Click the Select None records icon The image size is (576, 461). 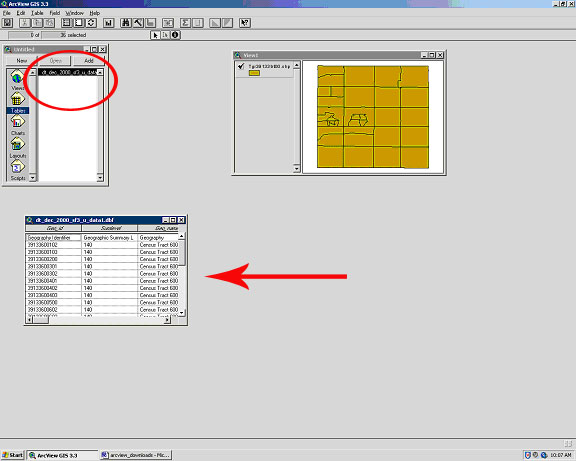pos(79,23)
